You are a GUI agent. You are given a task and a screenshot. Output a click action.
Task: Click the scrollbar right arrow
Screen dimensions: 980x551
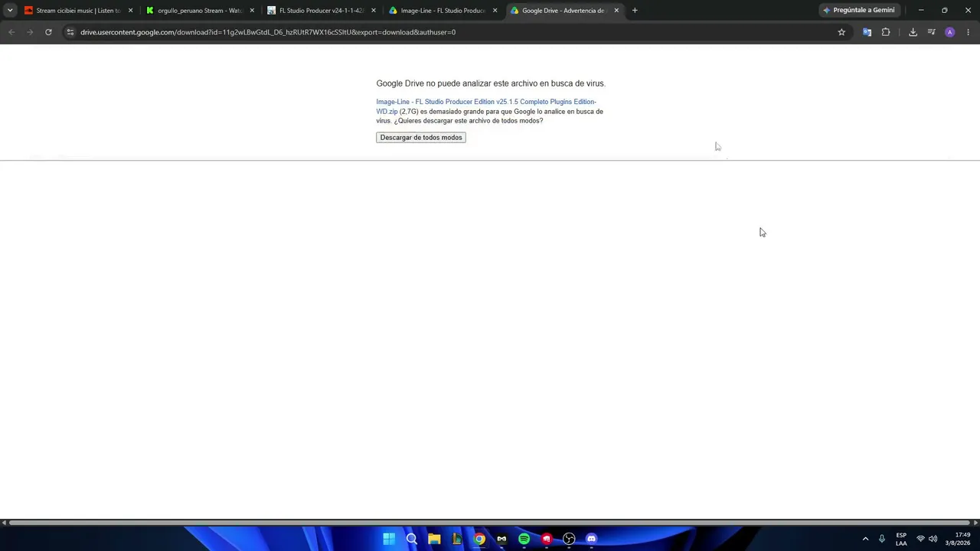(x=976, y=523)
